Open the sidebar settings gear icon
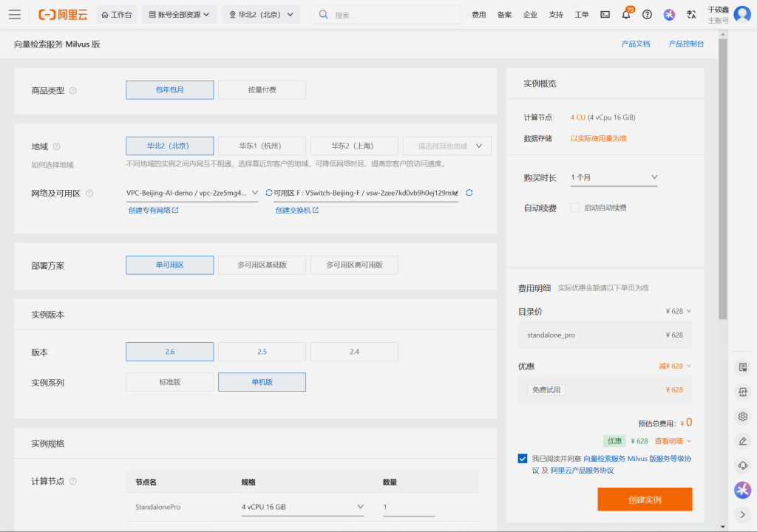Viewport: 757px width, 532px height. 742,416
